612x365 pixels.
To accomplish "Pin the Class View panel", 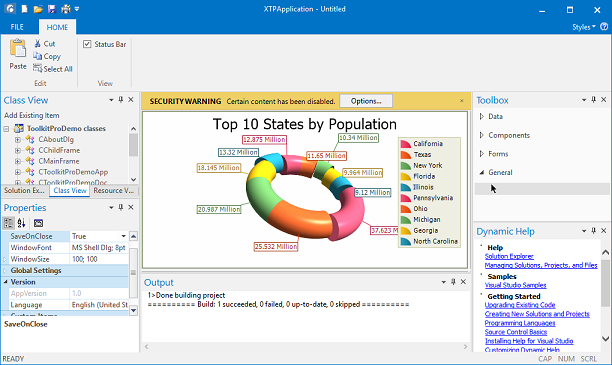I will tap(121, 100).
